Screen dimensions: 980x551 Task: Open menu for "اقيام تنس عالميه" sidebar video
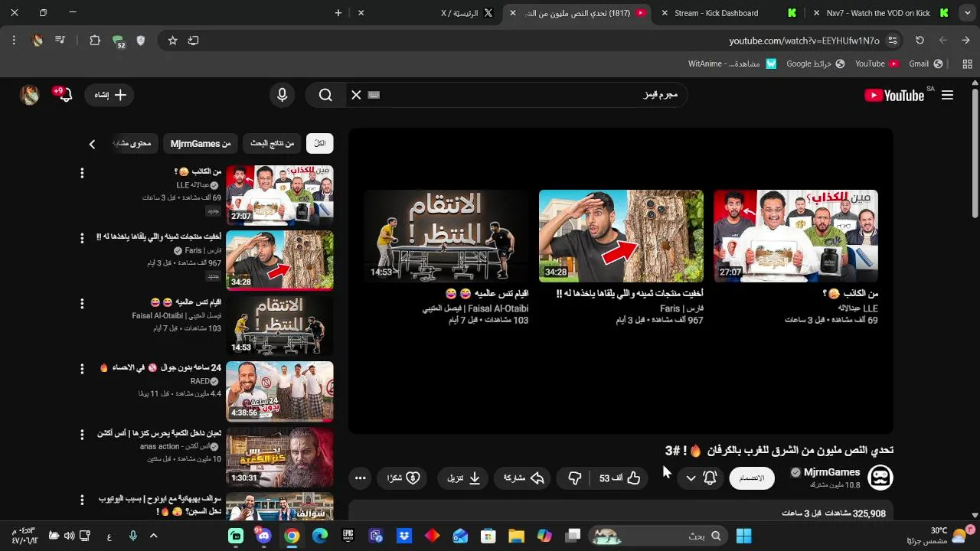click(x=82, y=304)
